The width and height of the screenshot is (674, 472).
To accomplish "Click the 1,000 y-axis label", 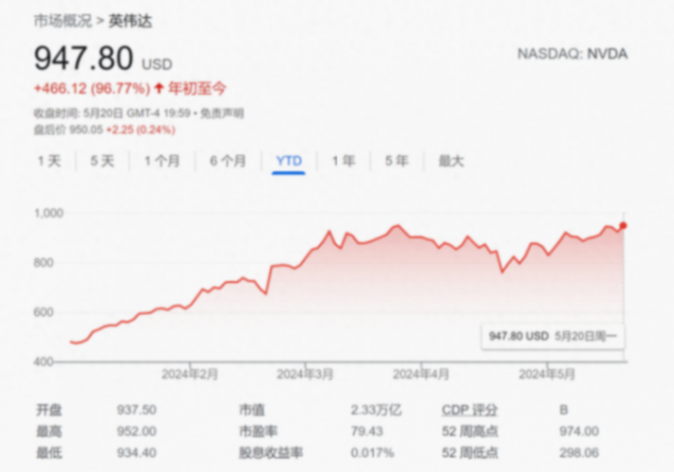I will [x=49, y=213].
